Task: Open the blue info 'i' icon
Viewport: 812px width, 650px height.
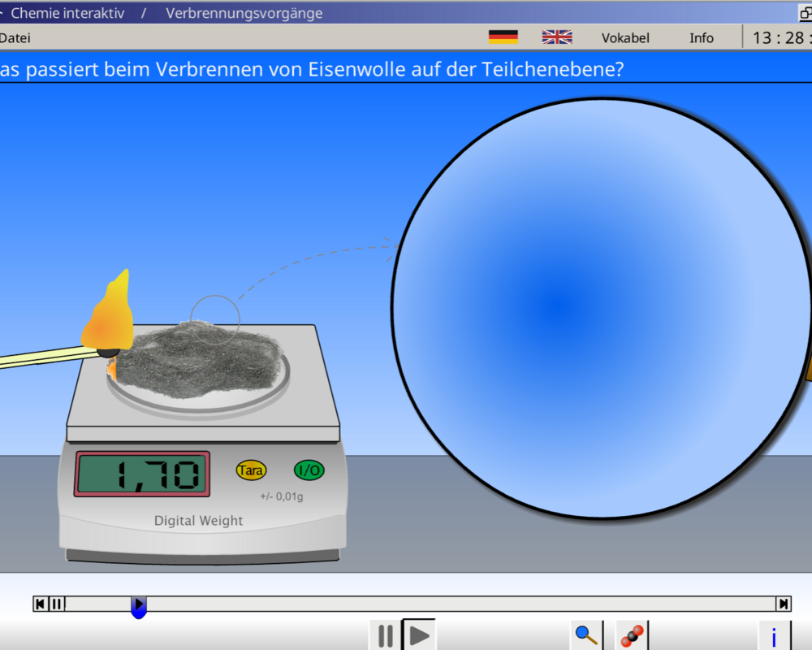Action: 774,636
